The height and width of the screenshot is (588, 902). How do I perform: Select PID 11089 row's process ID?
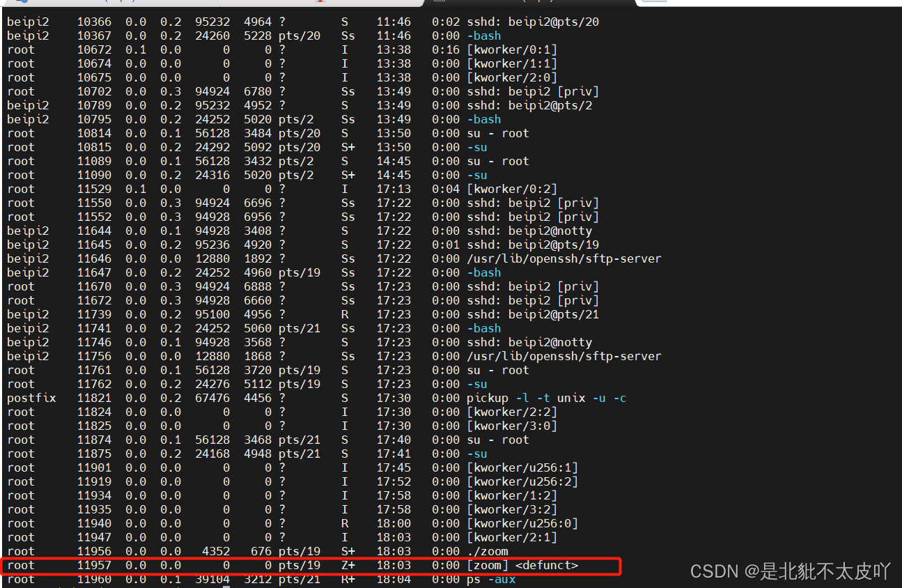click(94, 161)
